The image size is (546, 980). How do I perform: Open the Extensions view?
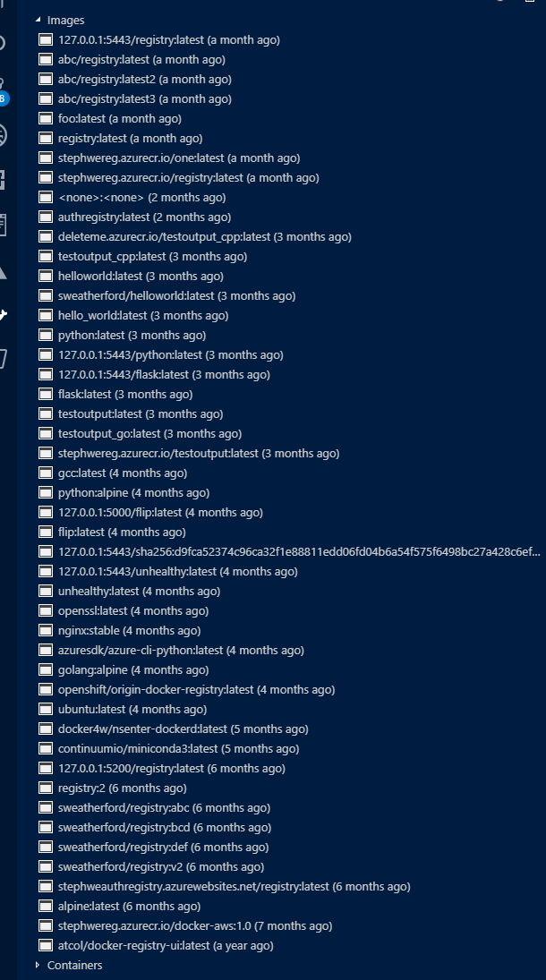(8, 179)
